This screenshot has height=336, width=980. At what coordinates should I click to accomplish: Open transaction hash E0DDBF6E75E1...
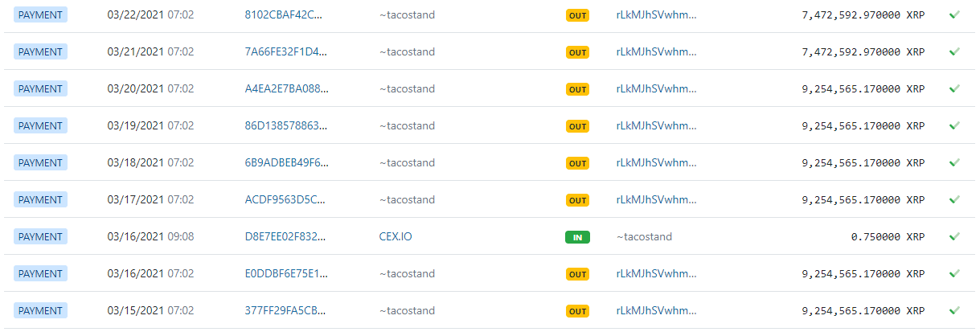point(286,273)
